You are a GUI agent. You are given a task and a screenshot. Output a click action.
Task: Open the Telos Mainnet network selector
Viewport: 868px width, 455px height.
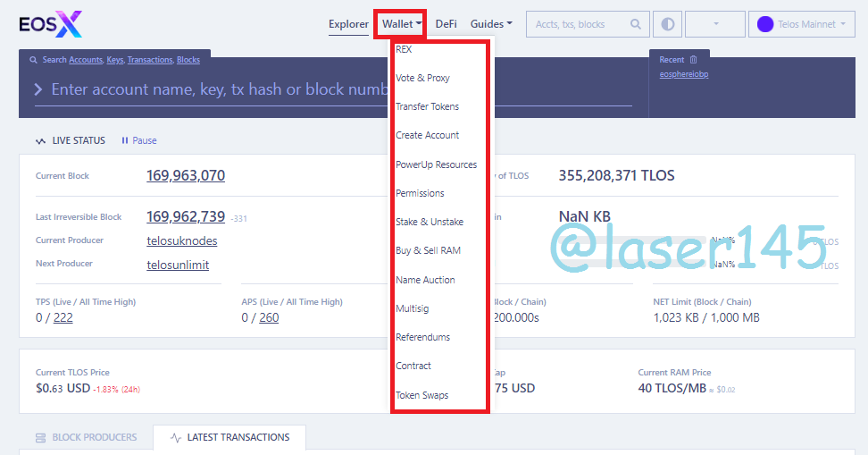[802, 24]
